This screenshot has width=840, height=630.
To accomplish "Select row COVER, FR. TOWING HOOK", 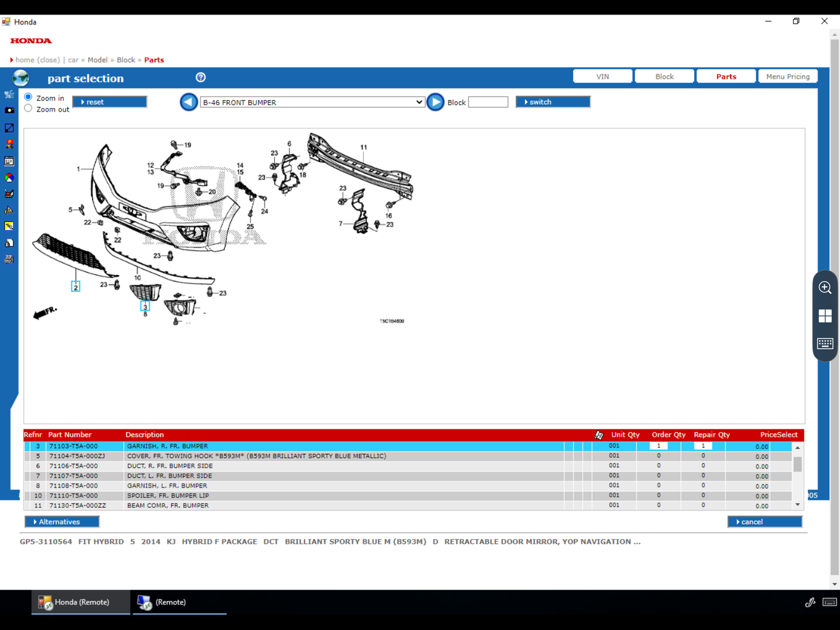I will click(408, 456).
